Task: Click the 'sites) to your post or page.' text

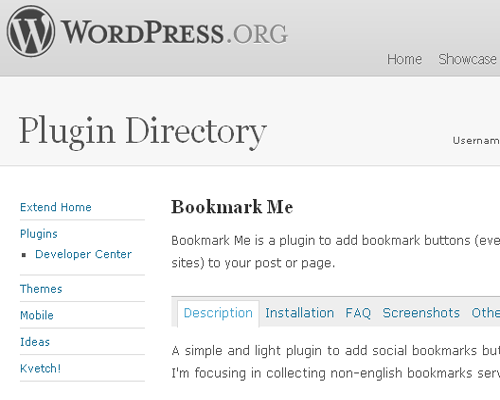Action: (x=253, y=263)
